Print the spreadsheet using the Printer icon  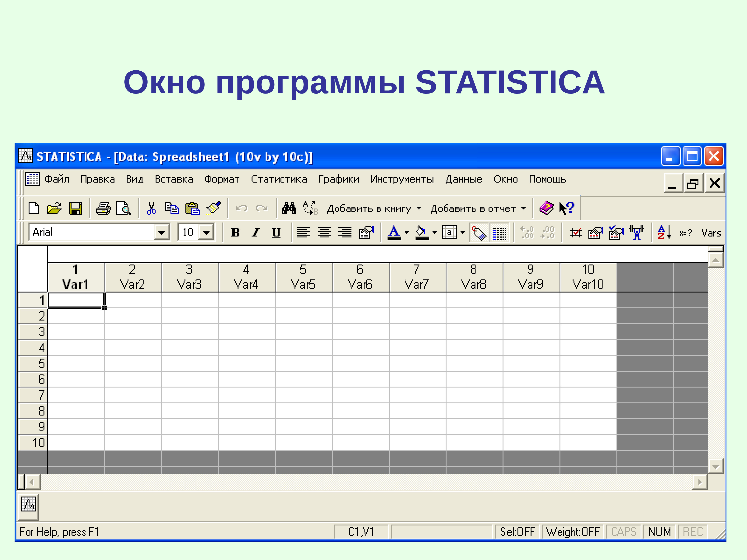103,208
